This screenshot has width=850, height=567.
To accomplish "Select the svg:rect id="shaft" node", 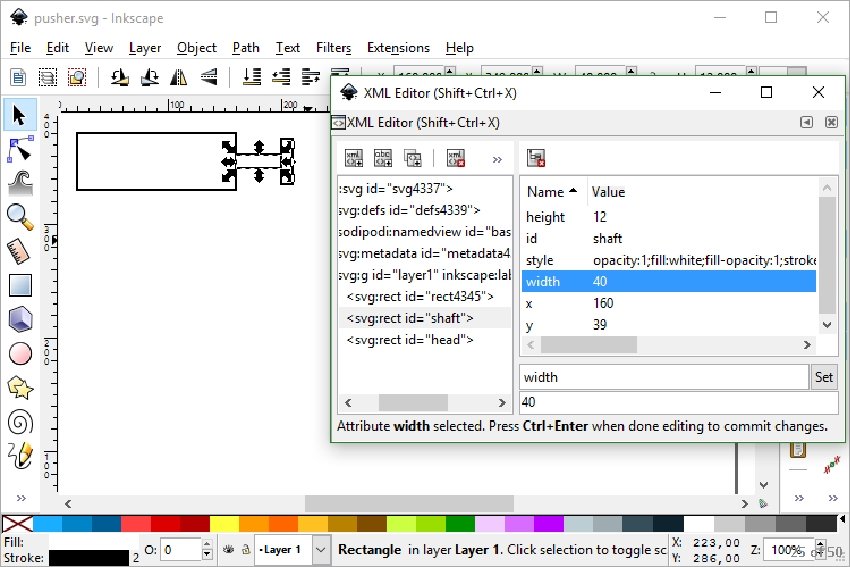I will [424, 318].
